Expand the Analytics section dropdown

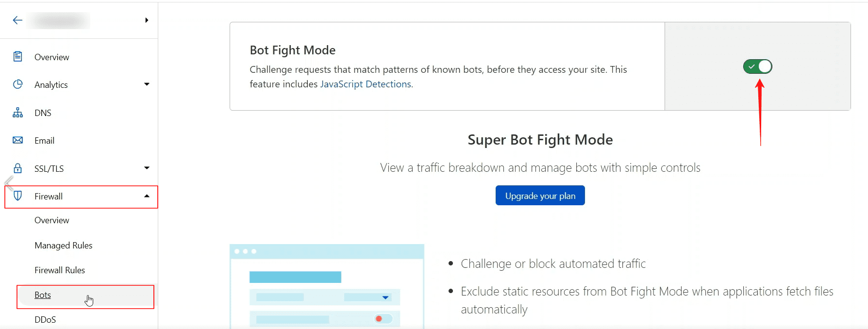coord(147,84)
